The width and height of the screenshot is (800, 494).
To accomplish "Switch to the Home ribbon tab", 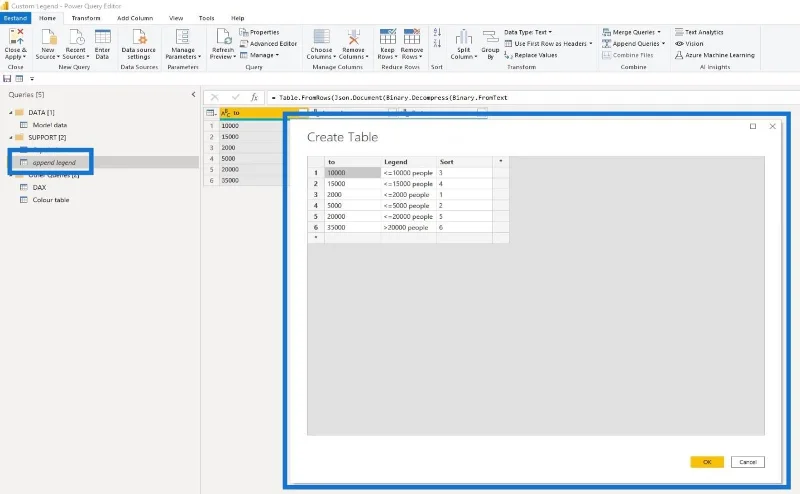I will click(x=47, y=18).
